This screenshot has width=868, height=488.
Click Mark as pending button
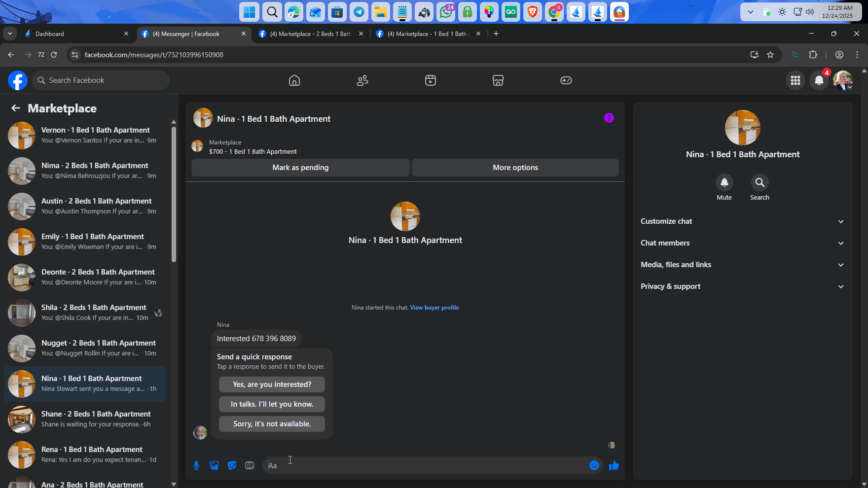pos(300,168)
